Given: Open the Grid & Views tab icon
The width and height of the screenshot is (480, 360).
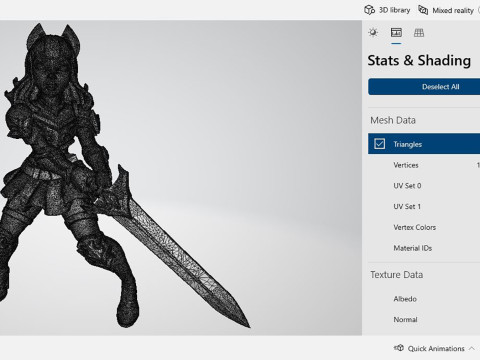Looking at the screenshot, I should point(419,33).
